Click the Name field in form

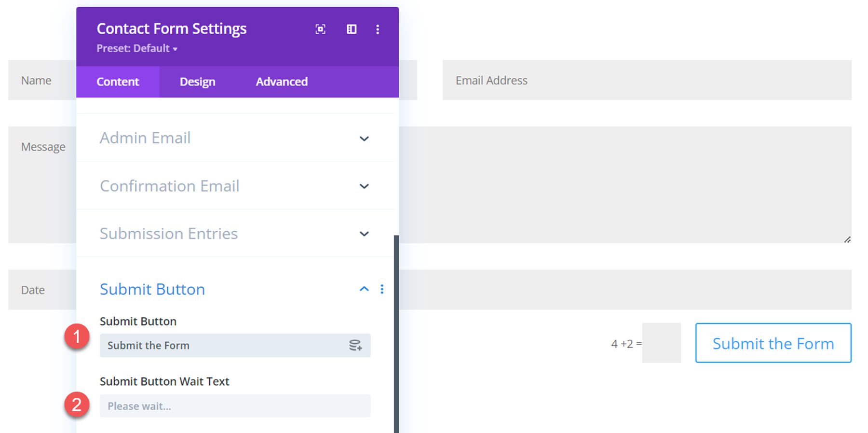[42, 80]
